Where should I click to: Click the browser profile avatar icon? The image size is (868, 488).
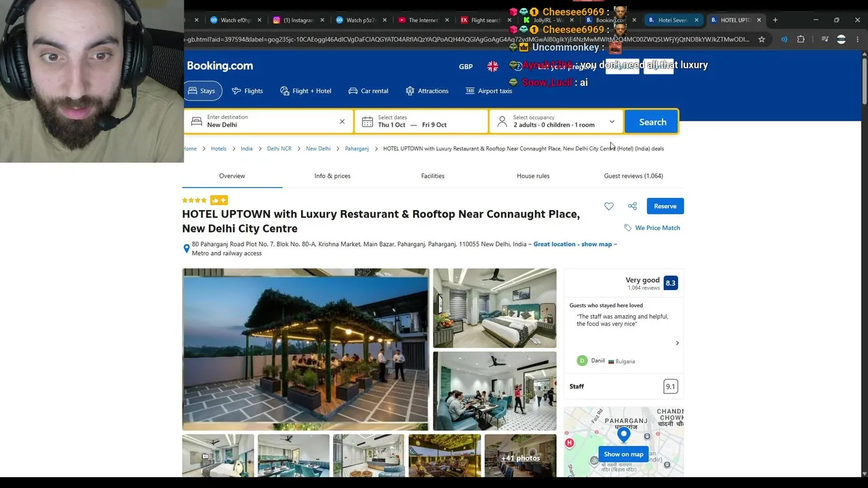pos(841,39)
